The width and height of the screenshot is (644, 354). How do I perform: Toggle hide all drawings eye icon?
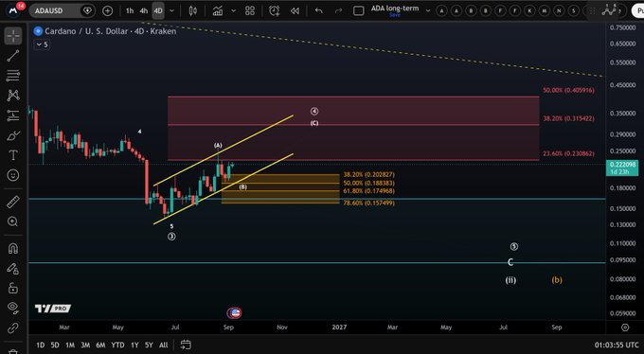point(13,308)
